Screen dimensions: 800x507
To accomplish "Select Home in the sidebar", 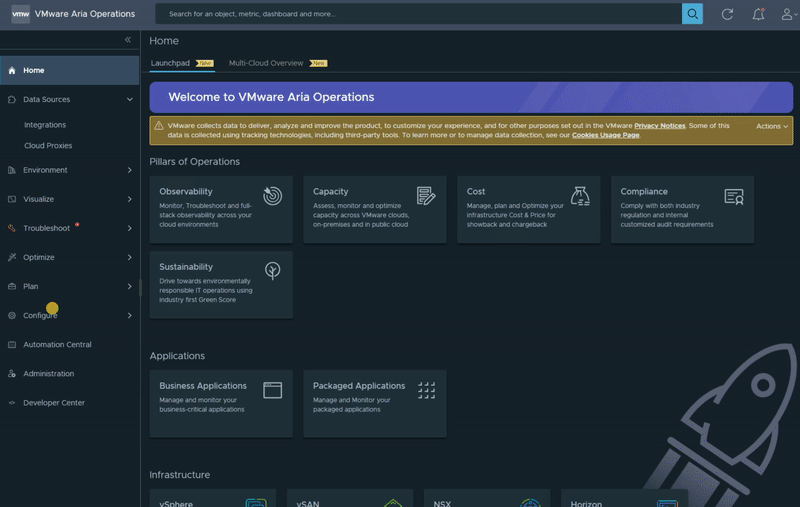I will coord(69,70).
